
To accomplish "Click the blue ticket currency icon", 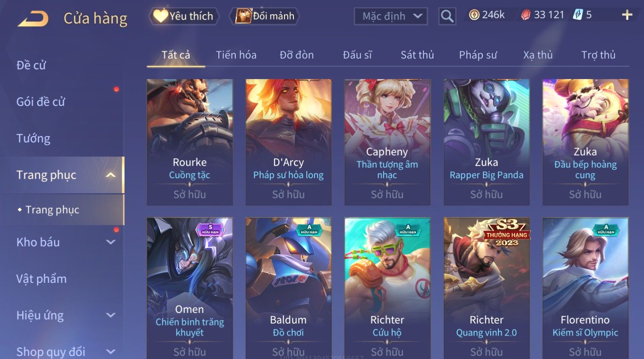I will [577, 15].
